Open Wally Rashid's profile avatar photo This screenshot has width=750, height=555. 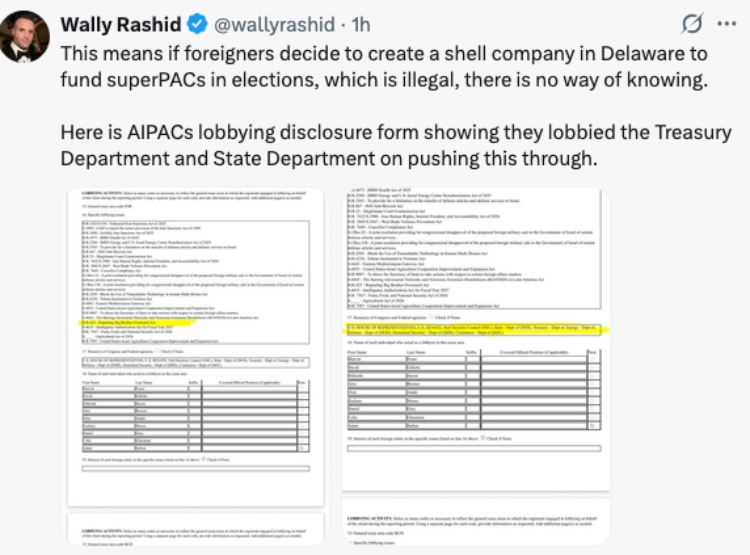point(24,37)
